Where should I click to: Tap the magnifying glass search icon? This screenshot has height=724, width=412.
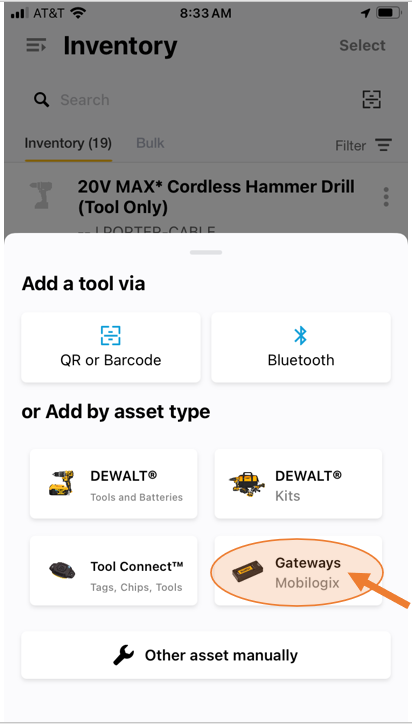coord(42,99)
